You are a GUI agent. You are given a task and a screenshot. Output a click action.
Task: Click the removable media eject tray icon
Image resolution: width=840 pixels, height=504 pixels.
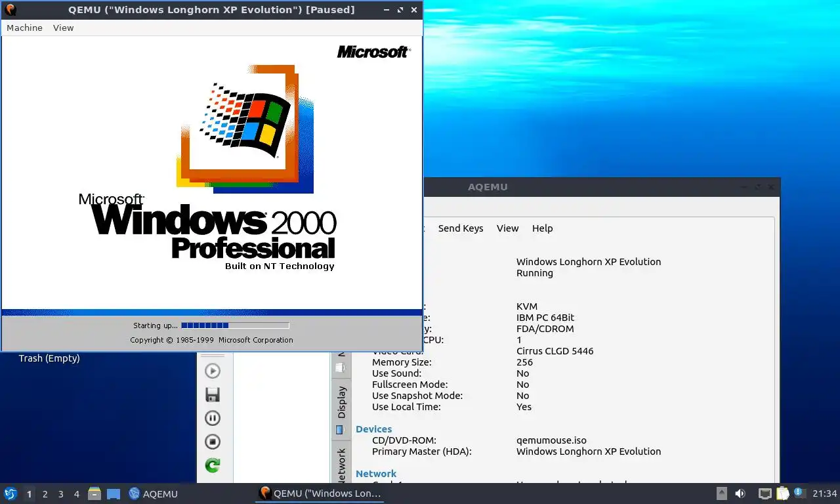pyautogui.click(x=722, y=493)
